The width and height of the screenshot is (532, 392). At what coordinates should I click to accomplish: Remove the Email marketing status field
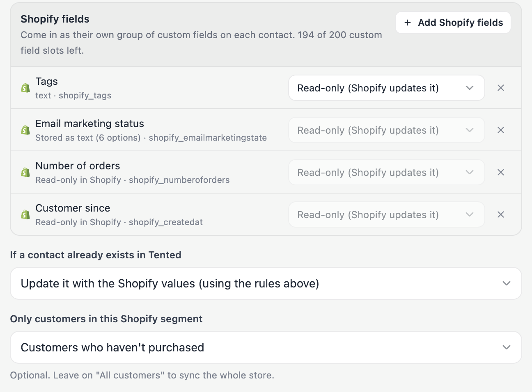click(501, 130)
